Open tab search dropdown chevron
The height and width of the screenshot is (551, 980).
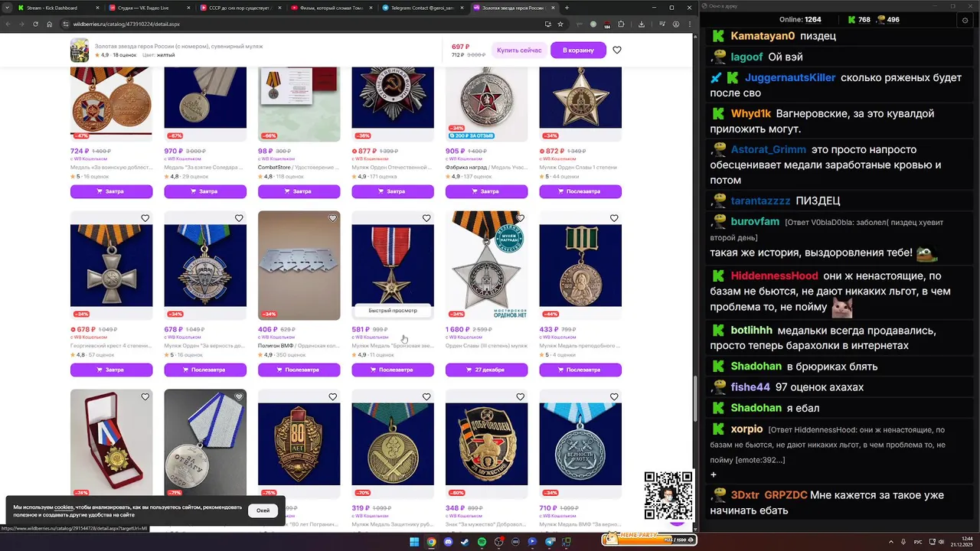tap(8, 8)
